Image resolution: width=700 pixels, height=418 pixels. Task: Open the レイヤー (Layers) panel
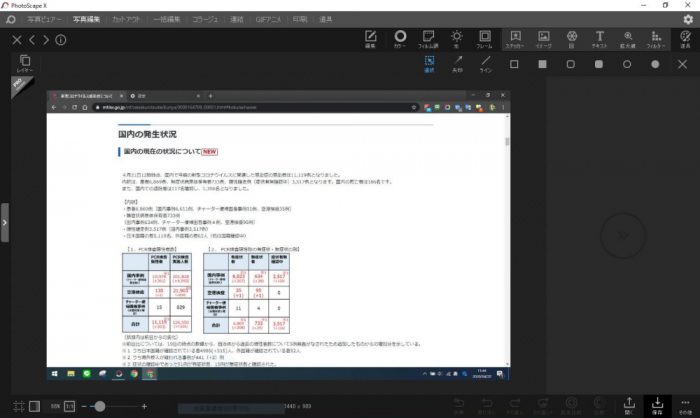point(25,63)
